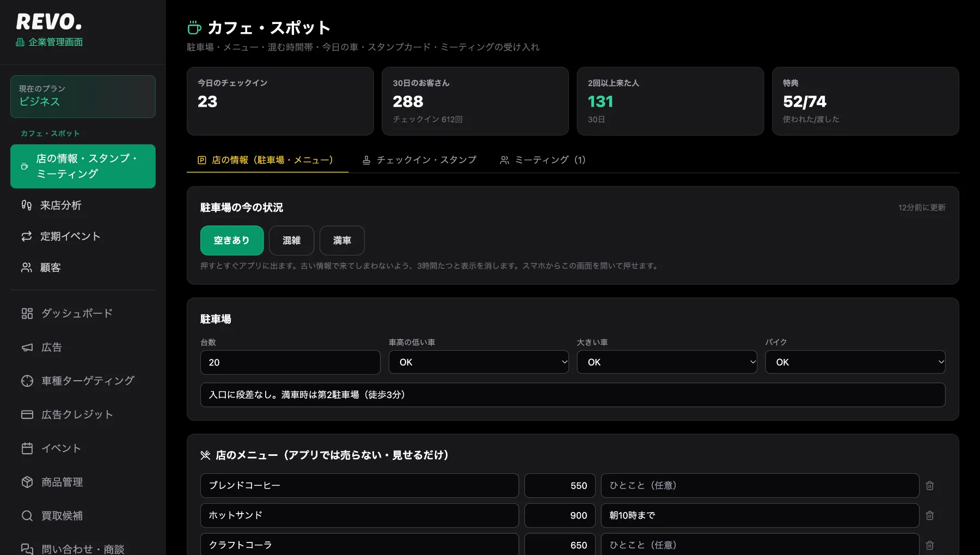This screenshot has height=555, width=980.
Task: Click the 台数 field showing 20
Action: click(290, 362)
